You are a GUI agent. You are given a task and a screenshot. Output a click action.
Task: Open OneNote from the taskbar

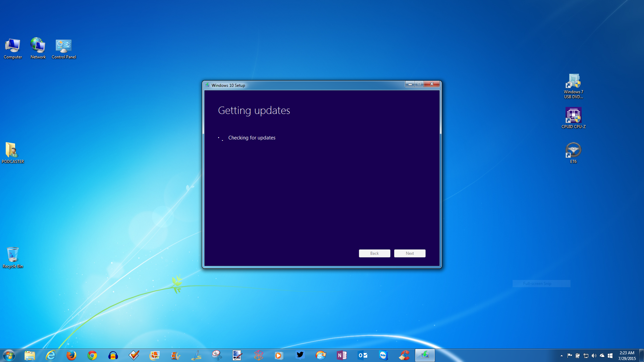(342, 355)
